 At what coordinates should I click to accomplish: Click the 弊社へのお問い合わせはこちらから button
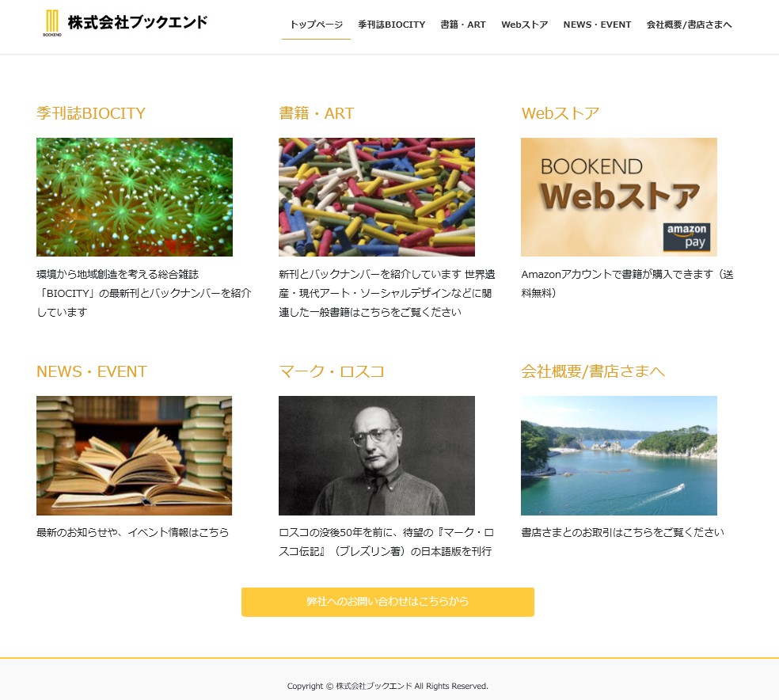tap(388, 602)
